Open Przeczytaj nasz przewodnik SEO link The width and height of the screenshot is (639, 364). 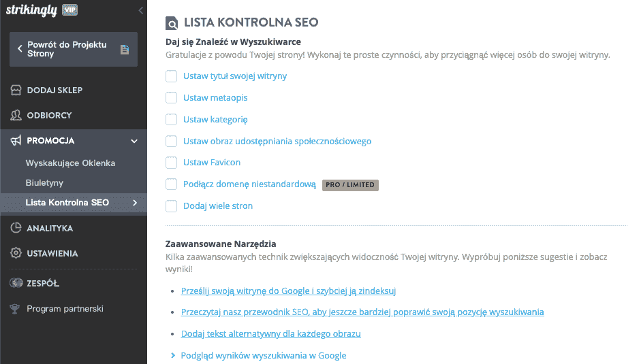[x=362, y=312]
